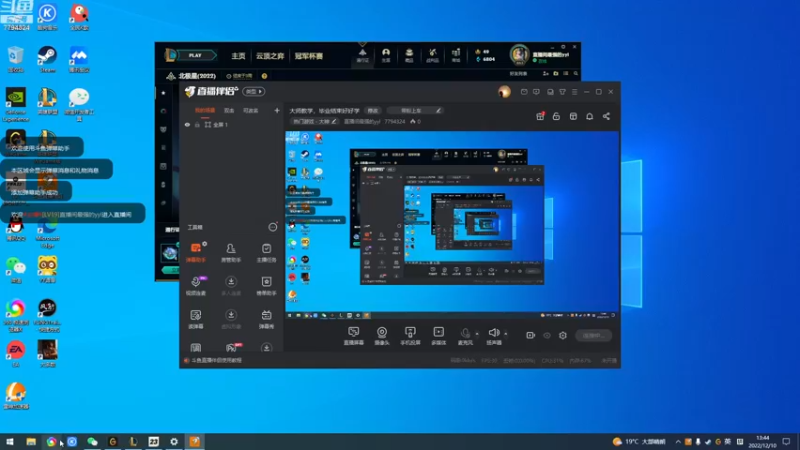Add 摄像头 camera source
Screen dimensions: 800x450
[x=382, y=336]
